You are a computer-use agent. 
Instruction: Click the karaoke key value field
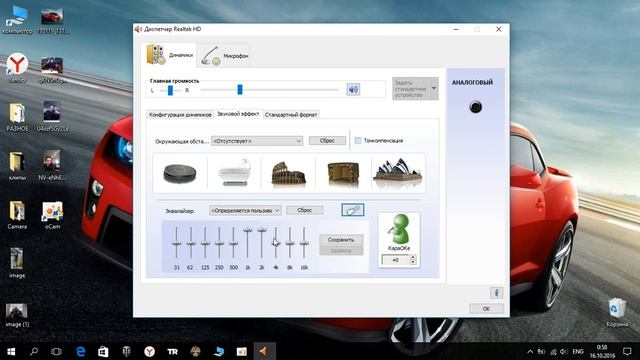point(395,260)
